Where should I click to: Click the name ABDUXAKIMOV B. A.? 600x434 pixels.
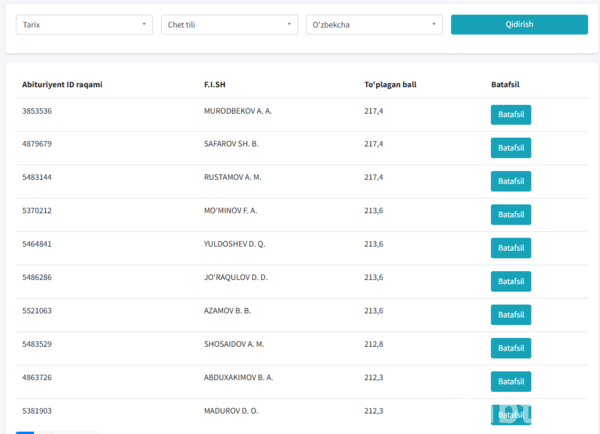coord(238,377)
